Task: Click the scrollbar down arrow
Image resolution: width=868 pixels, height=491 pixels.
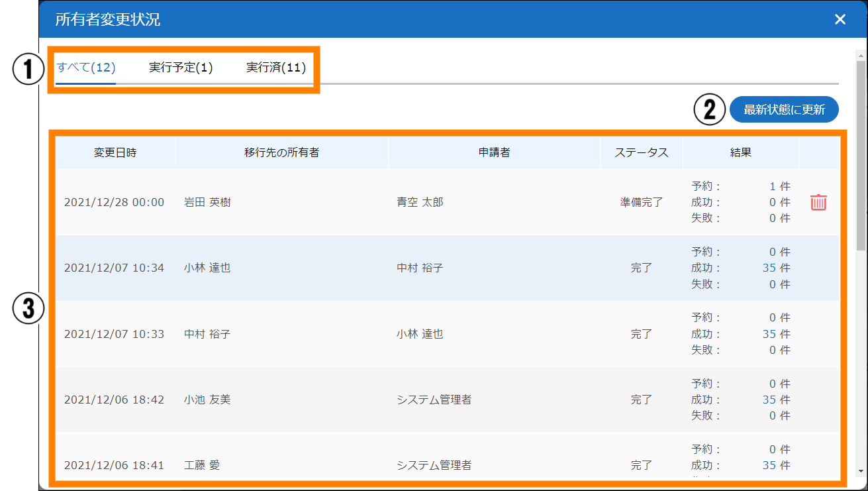Action: (860, 471)
